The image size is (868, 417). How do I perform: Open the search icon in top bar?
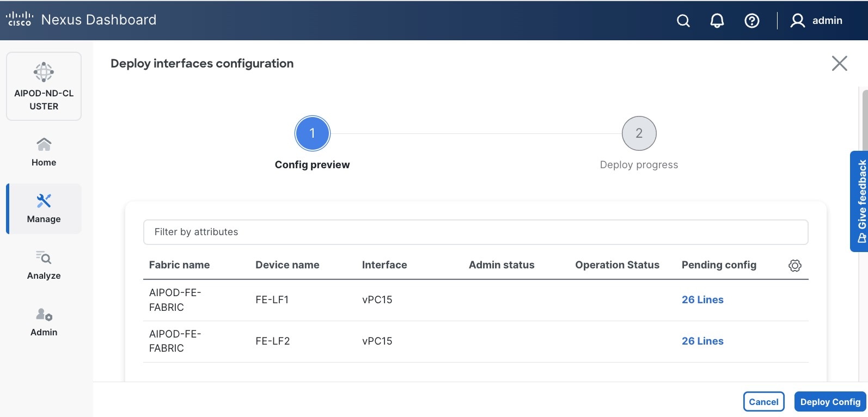[x=683, y=21]
